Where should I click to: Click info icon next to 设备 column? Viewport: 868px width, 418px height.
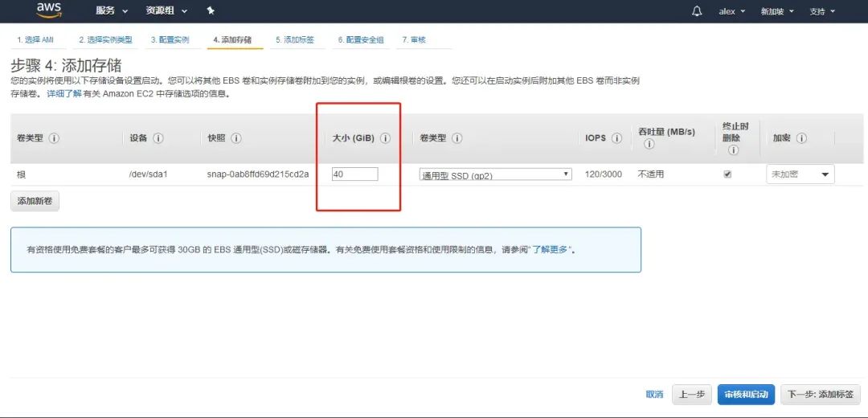click(x=158, y=138)
